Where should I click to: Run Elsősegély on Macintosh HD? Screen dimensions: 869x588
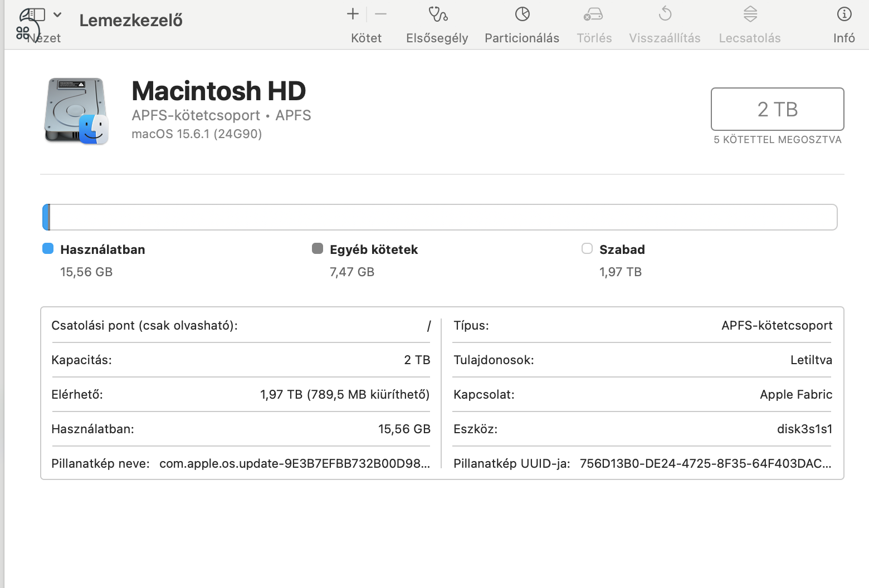pyautogui.click(x=437, y=22)
